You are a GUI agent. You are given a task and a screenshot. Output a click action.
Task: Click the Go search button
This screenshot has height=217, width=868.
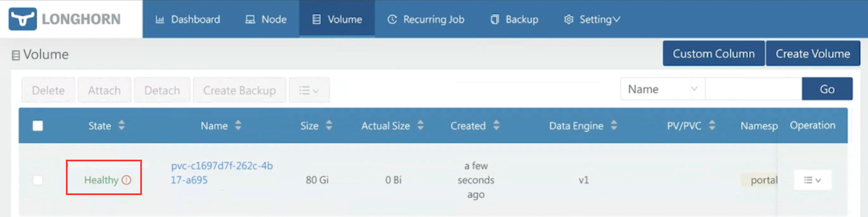pyautogui.click(x=827, y=89)
